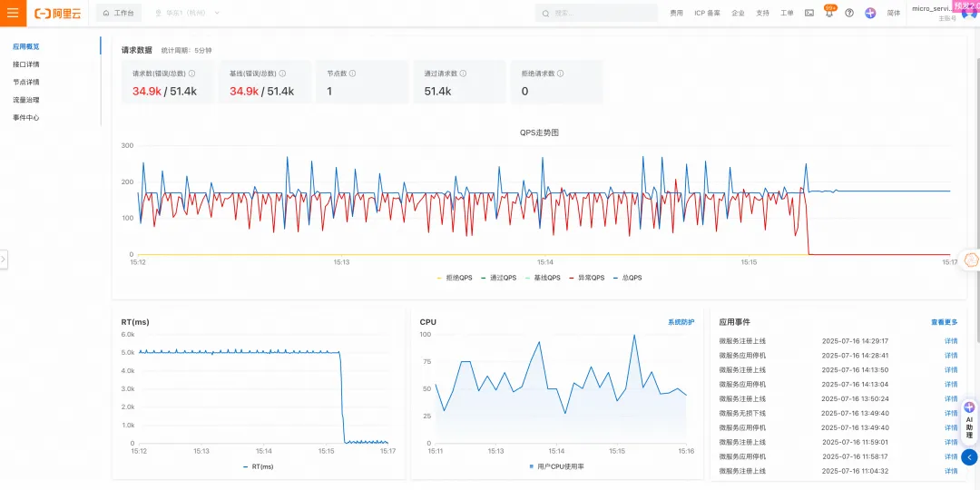Select 事件中心 in sidebar

tap(26, 117)
